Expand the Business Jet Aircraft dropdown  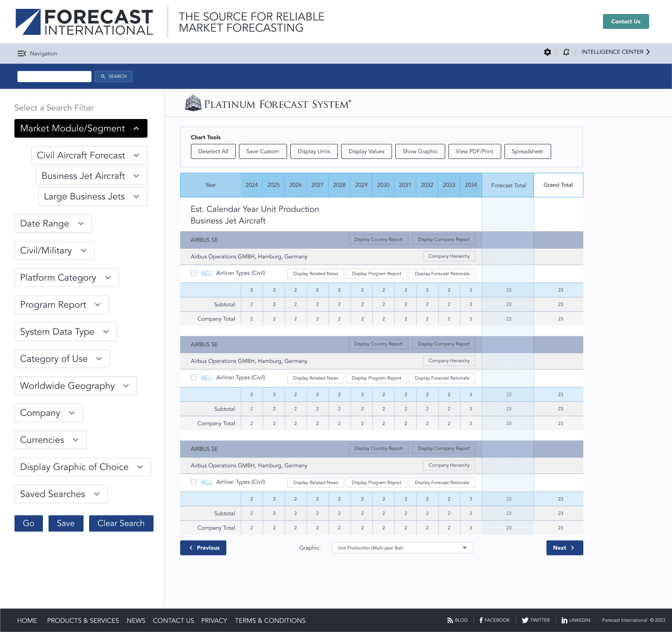[x=91, y=176]
